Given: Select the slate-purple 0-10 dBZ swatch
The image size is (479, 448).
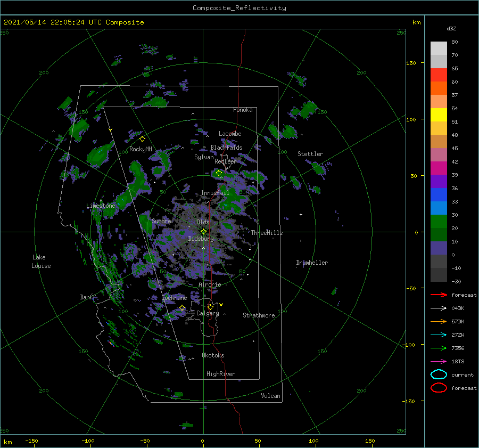Looking at the screenshot, I should pyautogui.click(x=439, y=248).
